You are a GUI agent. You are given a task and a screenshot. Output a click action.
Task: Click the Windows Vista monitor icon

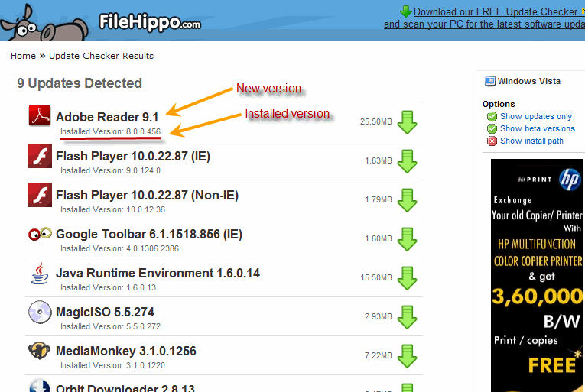click(490, 81)
